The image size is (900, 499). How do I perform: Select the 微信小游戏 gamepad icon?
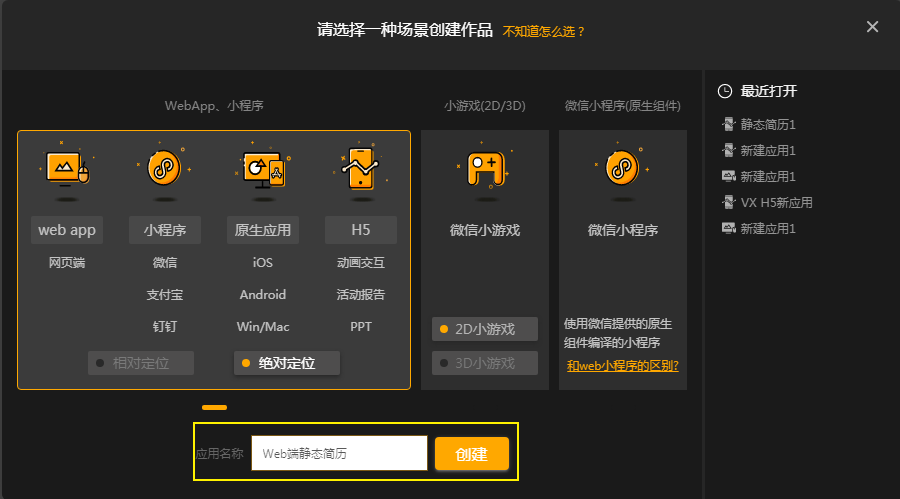pyautogui.click(x=485, y=169)
